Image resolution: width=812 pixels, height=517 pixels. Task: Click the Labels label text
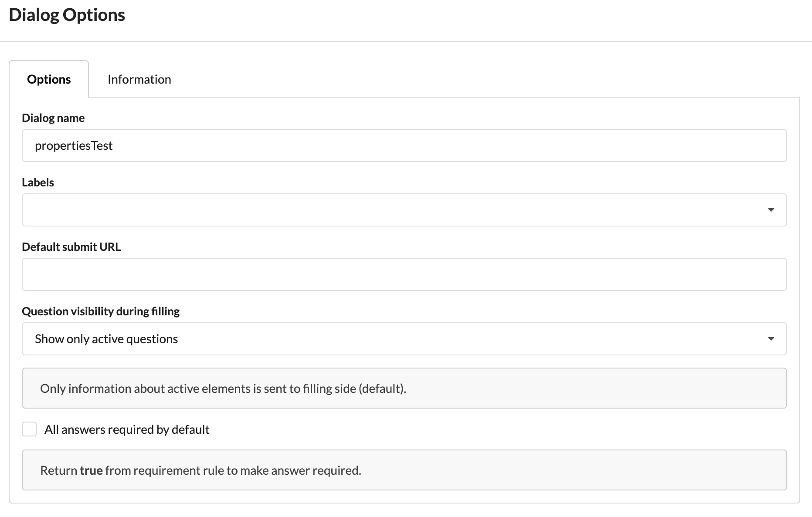tap(37, 182)
